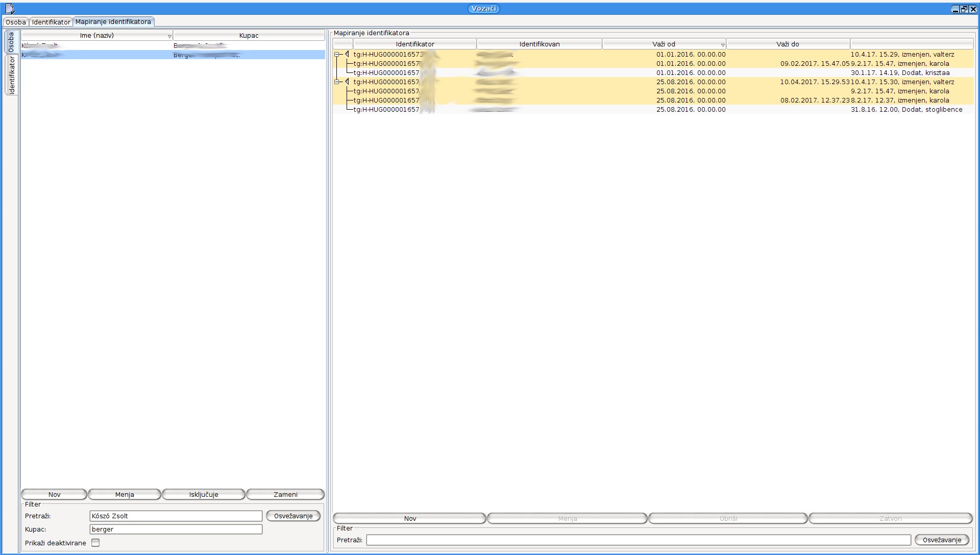Click sort arrow in Ime (naziv) header
Image resolution: width=980 pixels, height=555 pixels.
click(169, 36)
